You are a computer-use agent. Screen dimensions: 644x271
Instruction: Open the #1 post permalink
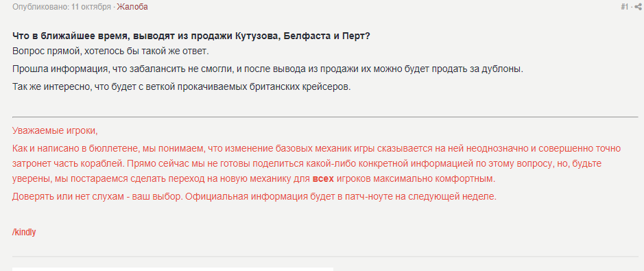point(624,7)
